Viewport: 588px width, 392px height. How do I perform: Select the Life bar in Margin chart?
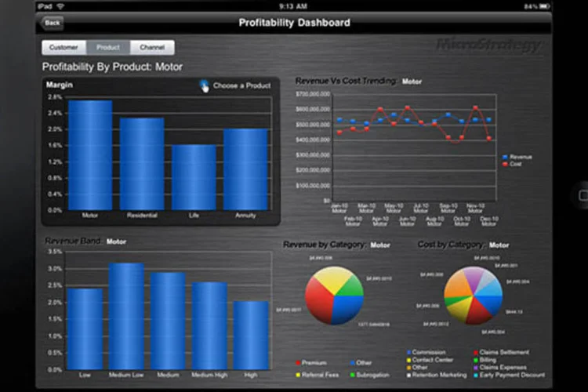[194, 177]
